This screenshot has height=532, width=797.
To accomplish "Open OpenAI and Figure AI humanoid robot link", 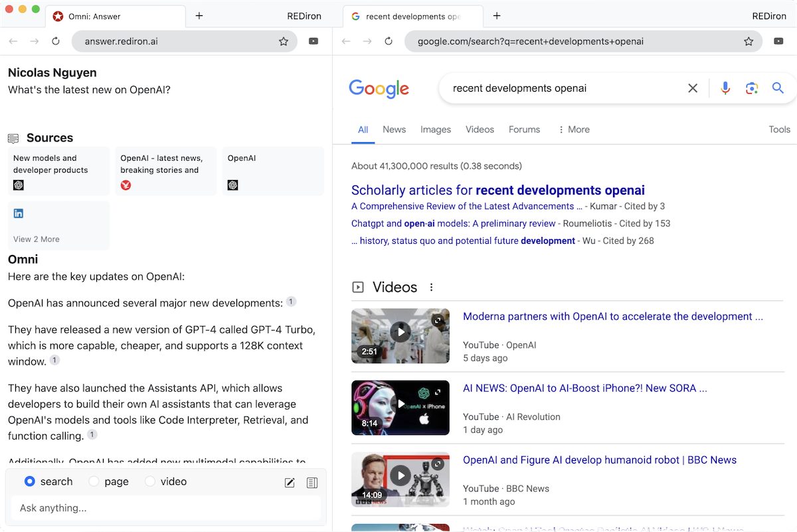I will (x=600, y=460).
